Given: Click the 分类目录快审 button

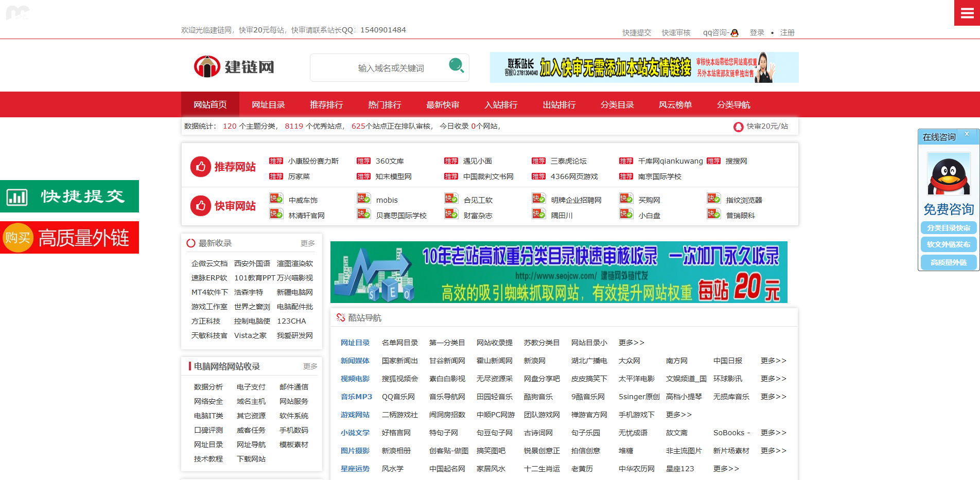Looking at the screenshot, I should [x=948, y=228].
